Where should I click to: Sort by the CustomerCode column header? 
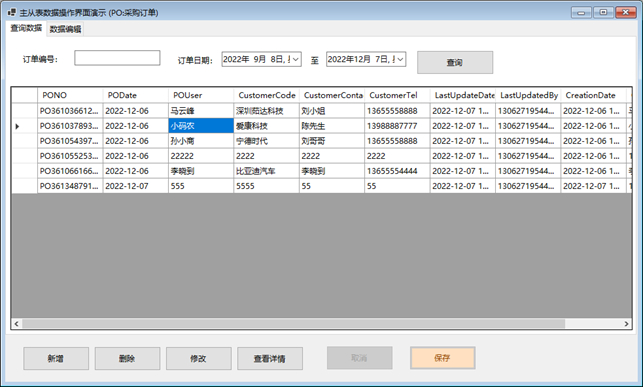coord(267,95)
